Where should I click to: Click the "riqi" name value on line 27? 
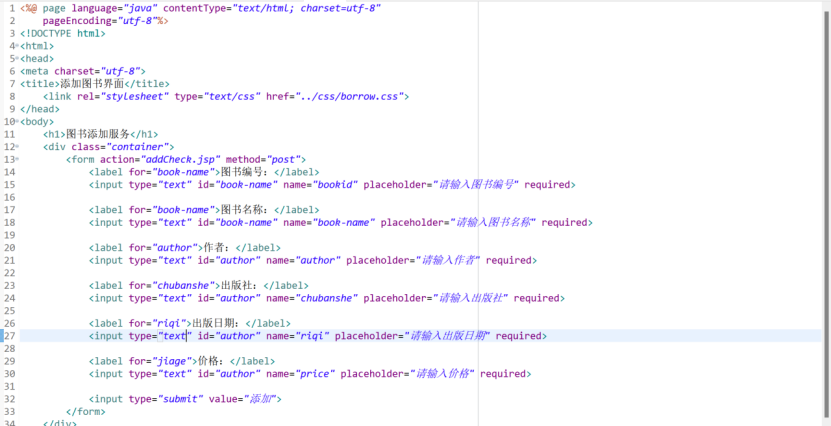pyautogui.click(x=313, y=336)
